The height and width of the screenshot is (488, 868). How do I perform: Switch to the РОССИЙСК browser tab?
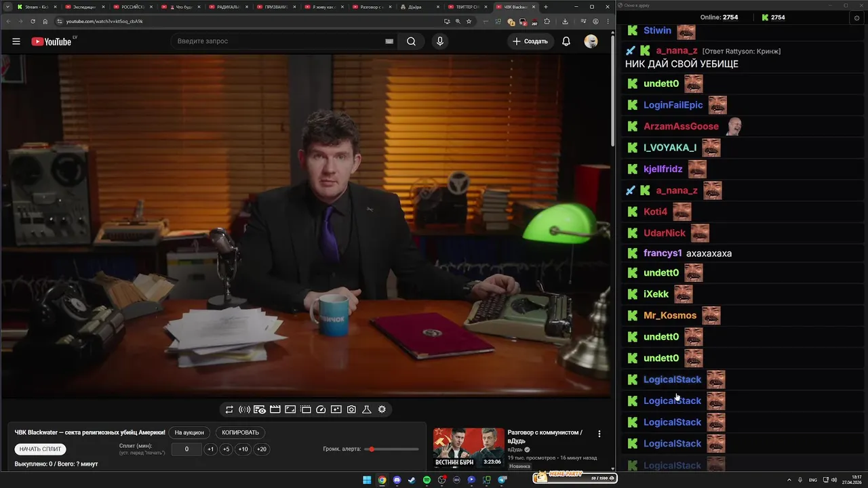(131, 7)
